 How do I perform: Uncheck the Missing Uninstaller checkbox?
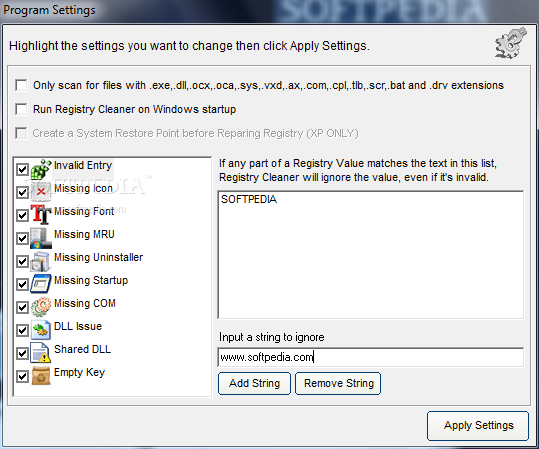coord(22,261)
